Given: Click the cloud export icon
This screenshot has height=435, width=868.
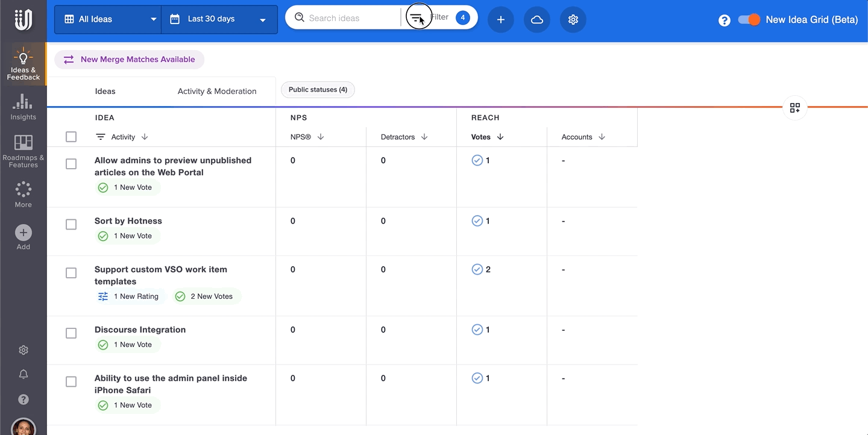Looking at the screenshot, I should coord(536,20).
